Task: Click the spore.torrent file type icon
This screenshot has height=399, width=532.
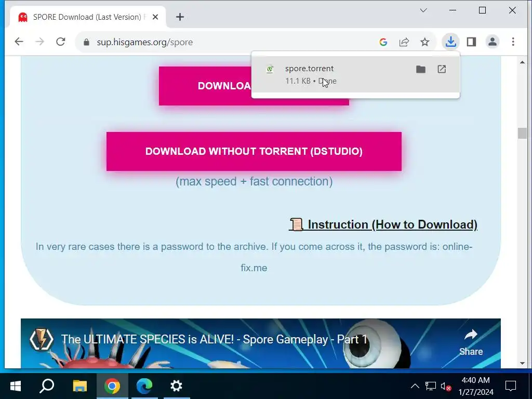Action: [270, 69]
